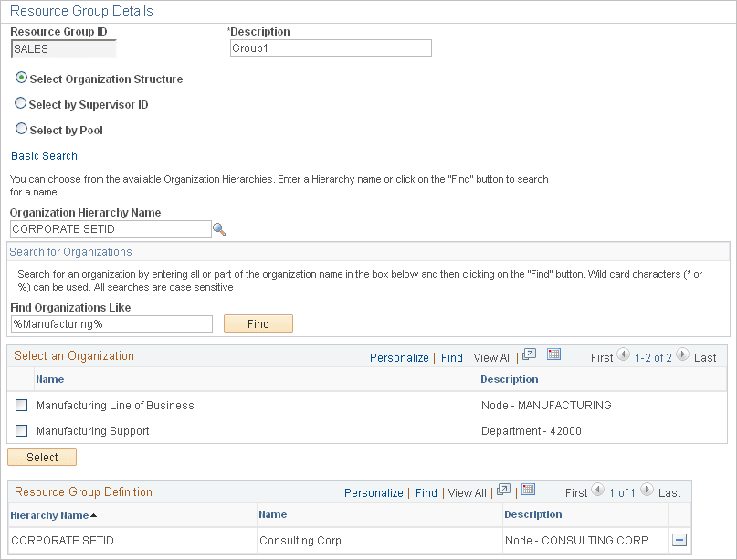Image resolution: width=737 pixels, height=560 pixels.
Task: Choose Select by Supervisor ID option
Action: tap(20, 103)
